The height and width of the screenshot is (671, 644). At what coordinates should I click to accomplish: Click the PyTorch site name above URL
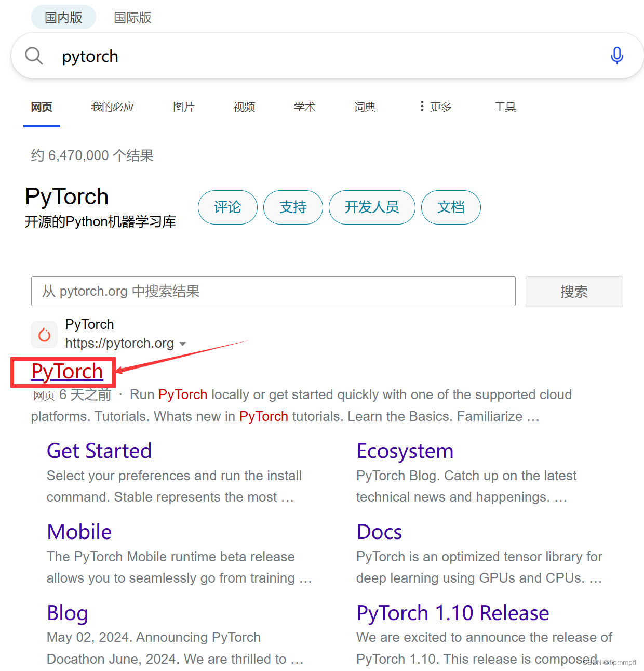(89, 324)
